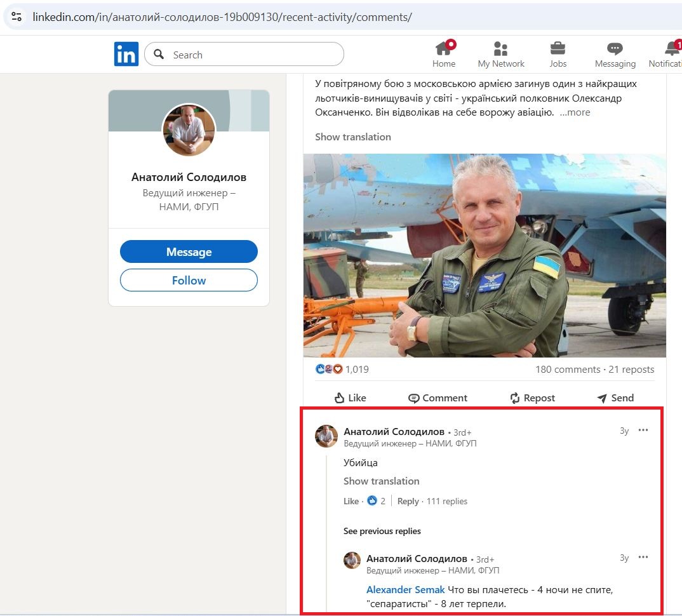Send the post via Send button
This screenshot has height=616, width=682.
615,398
